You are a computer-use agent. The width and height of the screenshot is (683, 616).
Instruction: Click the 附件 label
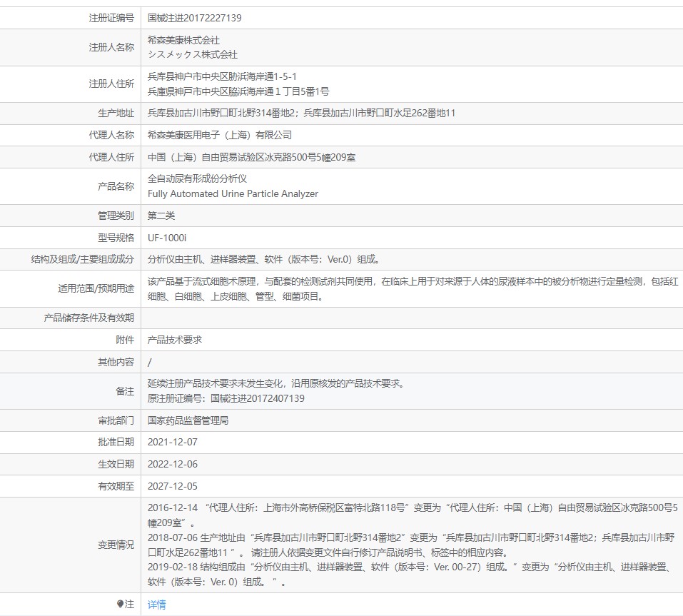125,340
